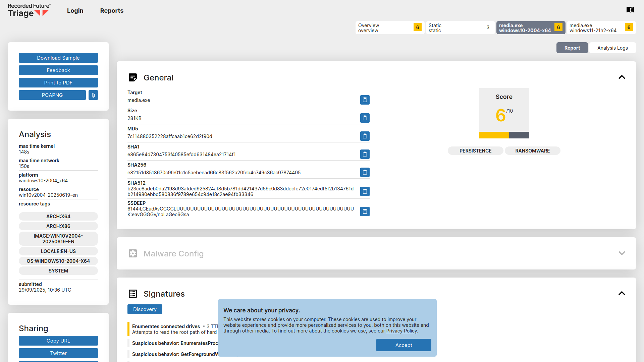The image size is (644, 362).
Task: Collapse the General section
Action: pyautogui.click(x=622, y=77)
